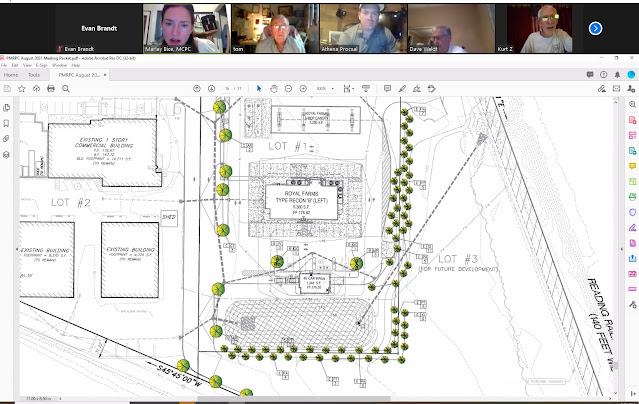Viewport: 639px width, 404px height.
Task: Open More Tools wrench icon
Action: click(632, 305)
